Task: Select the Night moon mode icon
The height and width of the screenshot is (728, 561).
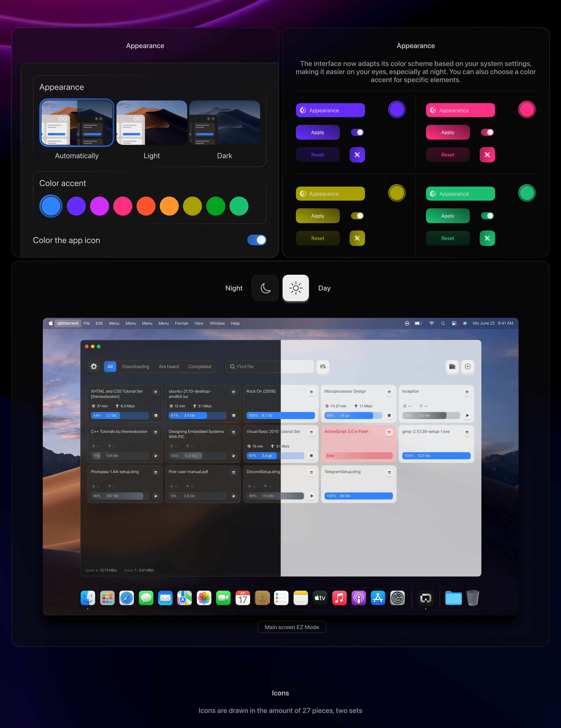Action: 265,288
